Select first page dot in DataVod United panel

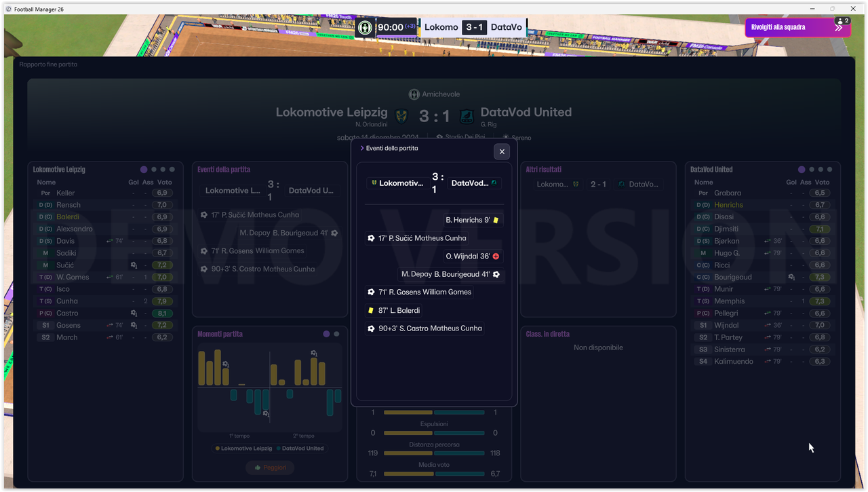[x=802, y=170]
